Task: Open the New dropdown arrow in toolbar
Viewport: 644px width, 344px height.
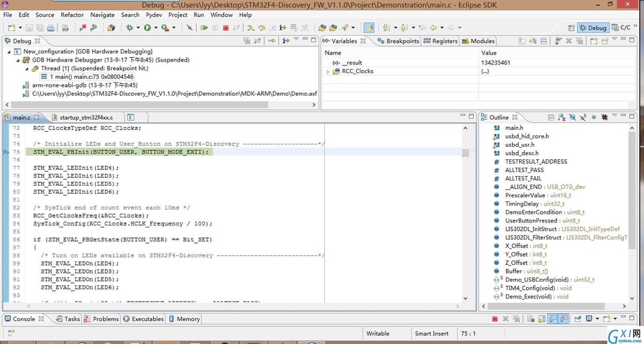Action: (20, 28)
